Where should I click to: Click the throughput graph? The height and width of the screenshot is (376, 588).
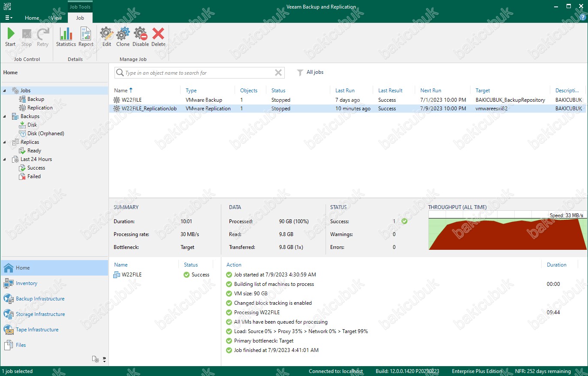507,230
